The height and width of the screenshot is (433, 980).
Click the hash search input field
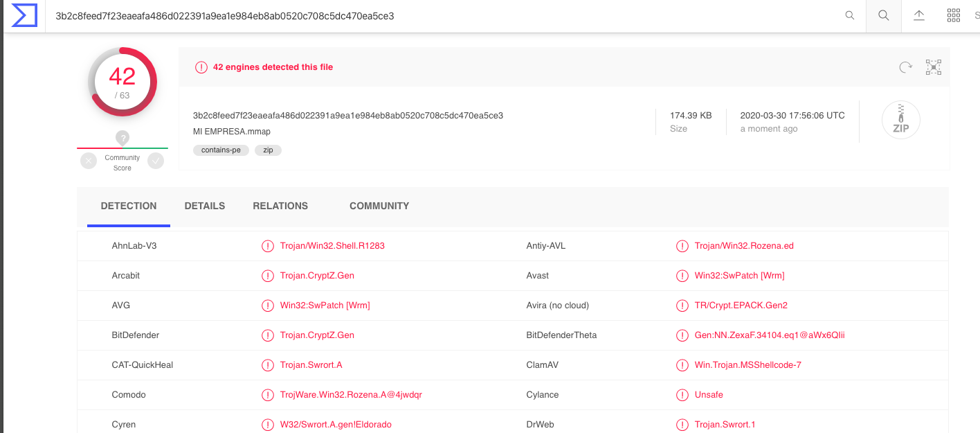(x=443, y=15)
